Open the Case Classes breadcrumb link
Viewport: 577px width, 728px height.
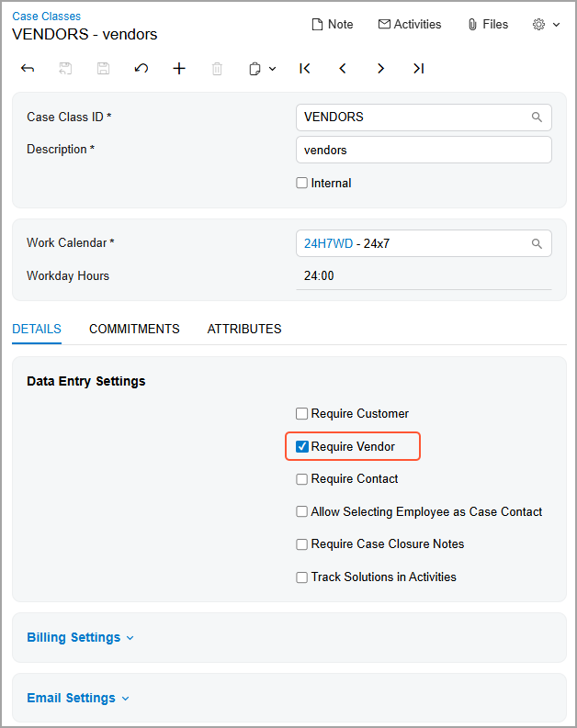[46, 17]
